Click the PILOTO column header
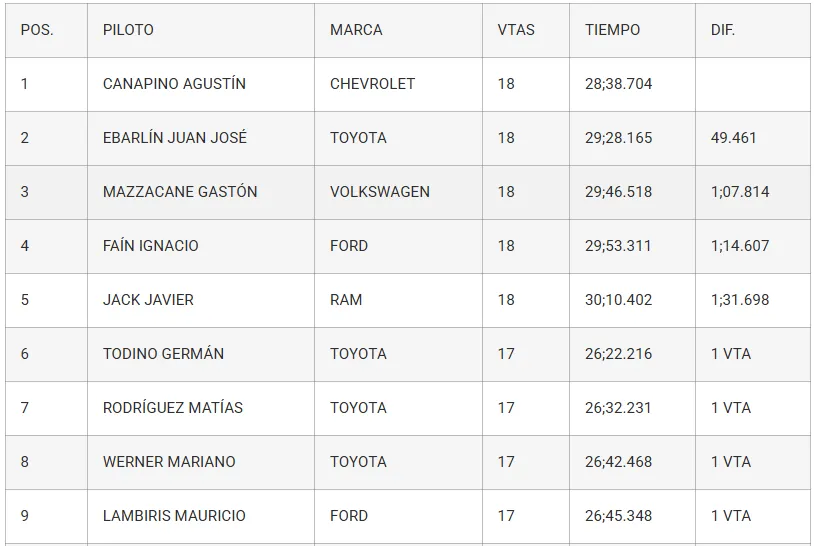The width and height of the screenshot is (814, 546). tap(128, 30)
